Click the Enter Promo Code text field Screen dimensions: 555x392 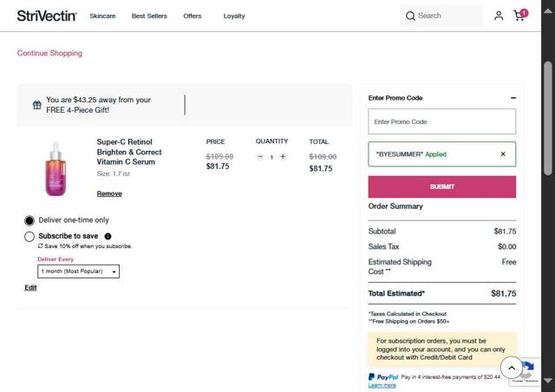442,121
